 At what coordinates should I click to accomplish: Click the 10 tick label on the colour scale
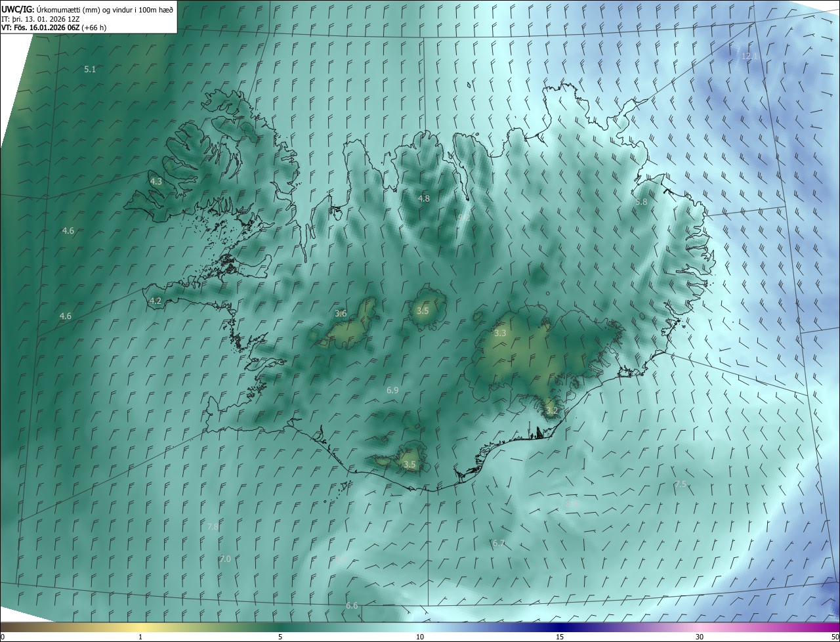[x=420, y=637]
